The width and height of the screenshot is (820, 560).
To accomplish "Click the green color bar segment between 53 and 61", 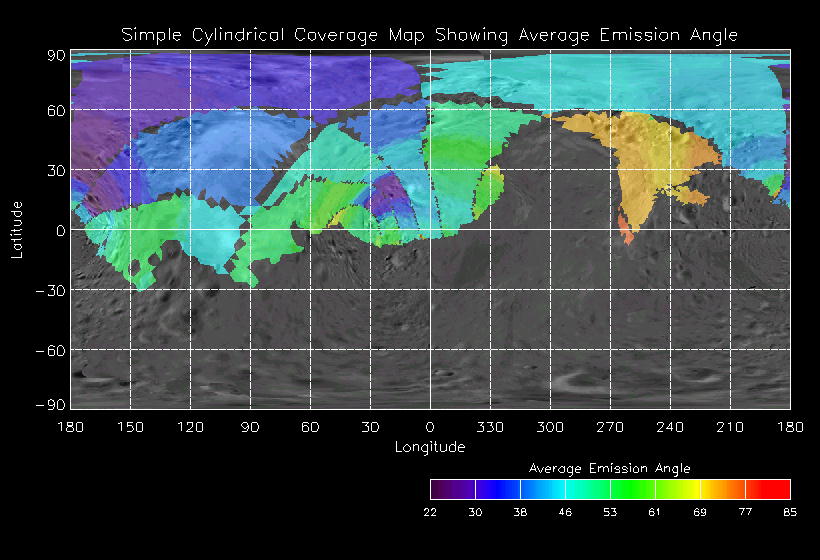I will [633, 489].
